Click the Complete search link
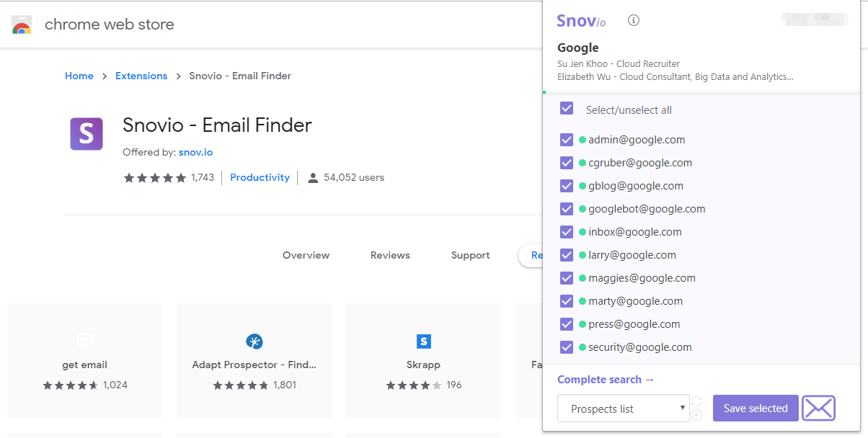The image size is (868, 438). pos(606,380)
